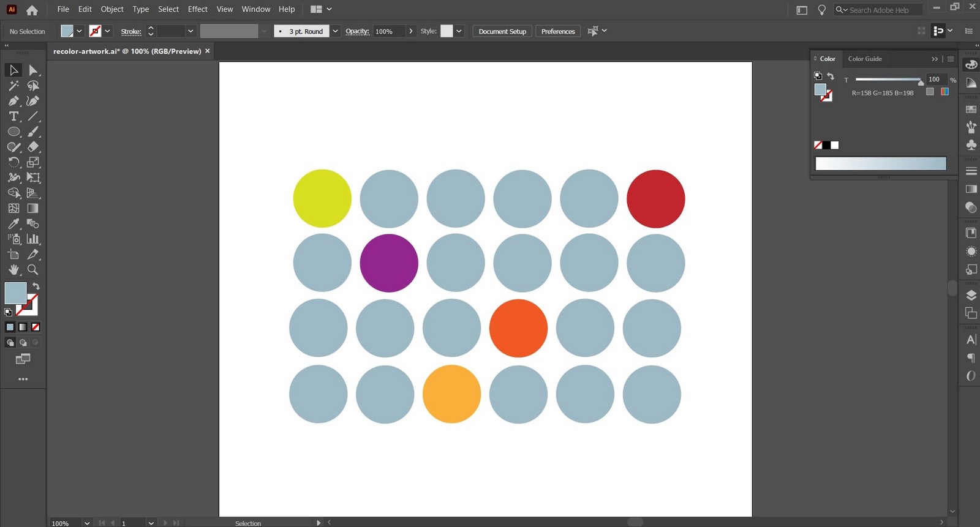Screen dimensions: 980x527
Task: Open the workspace arrange documents dropdown
Action: pos(321,9)
